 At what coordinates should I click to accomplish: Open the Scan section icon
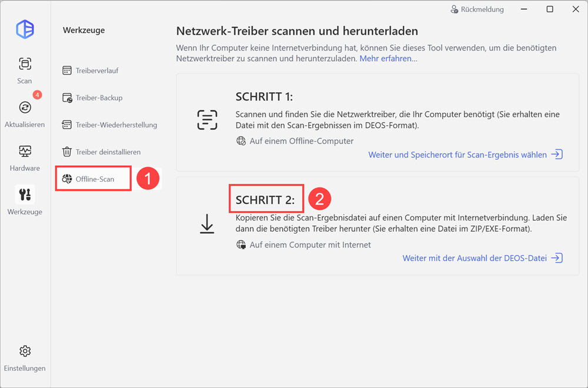[x=25, y=63]
